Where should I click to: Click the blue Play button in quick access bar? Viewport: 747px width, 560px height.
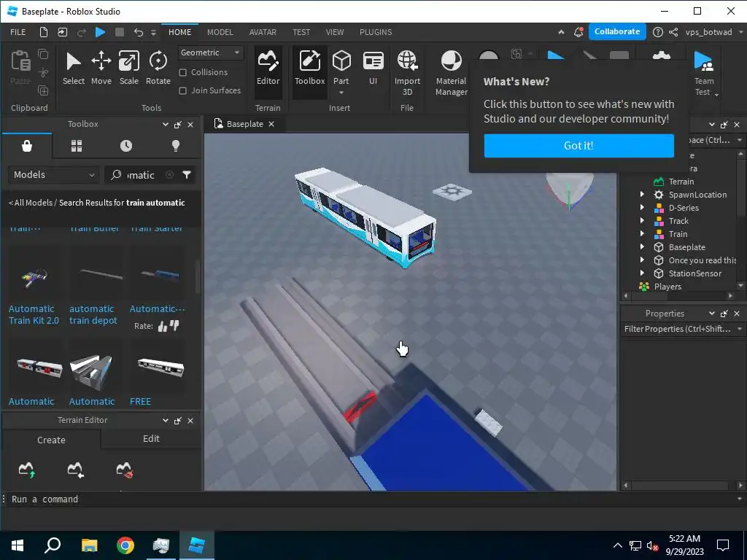coord(100,32)
